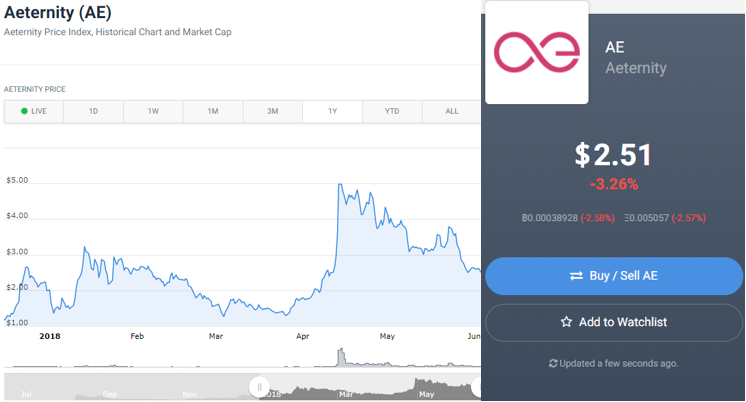Click the mini navigator chart near May
746x402 pixels.
tap(426, 388)
